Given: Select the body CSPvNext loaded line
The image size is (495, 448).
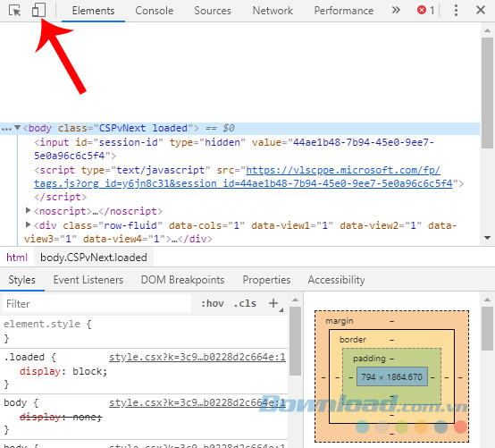Looking at the screenshot, I should tap(240, 129).
